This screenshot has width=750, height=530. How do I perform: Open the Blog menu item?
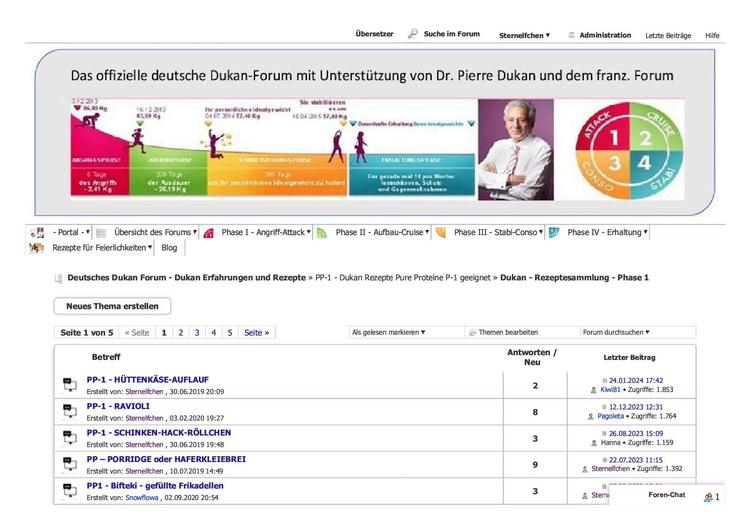point(169,248)
